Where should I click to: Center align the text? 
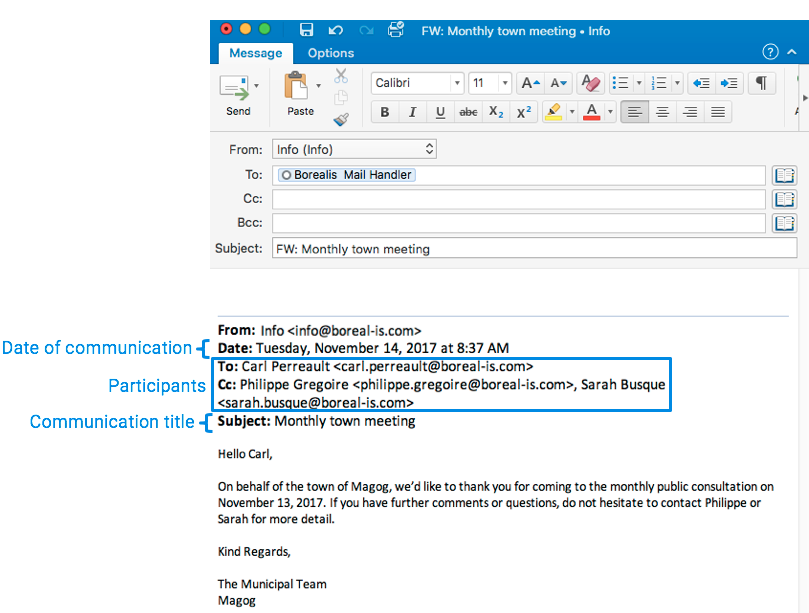tap(662, 112)
